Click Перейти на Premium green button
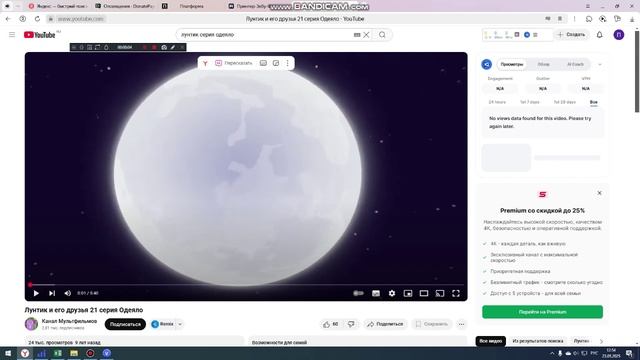This screenshot has width=640, height=360. tap(542, 312)
